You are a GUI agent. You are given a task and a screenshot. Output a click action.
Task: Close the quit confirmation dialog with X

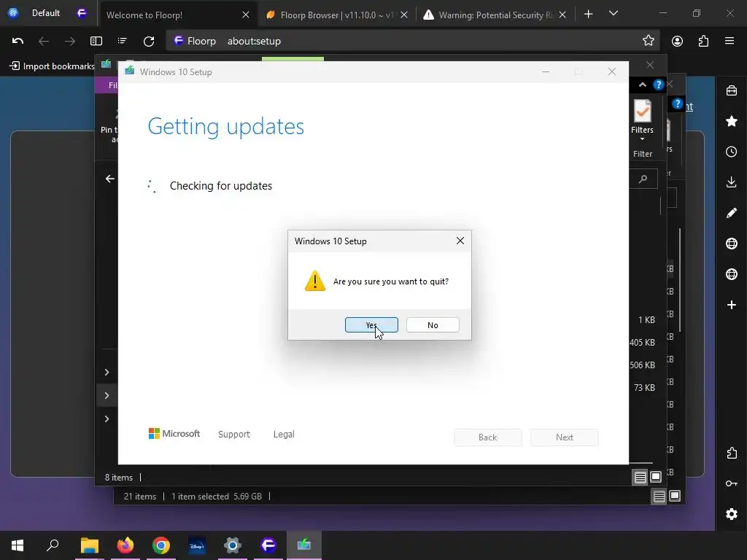point(460,241)
